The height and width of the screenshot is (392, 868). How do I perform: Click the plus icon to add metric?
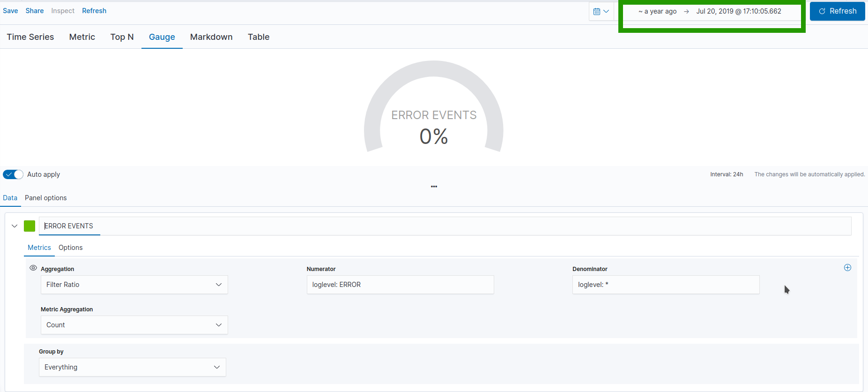click(847, 268)
